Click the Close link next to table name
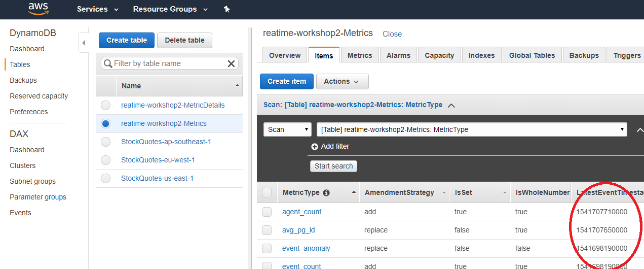This screenshot has width=644, height=269. [x=392, y=34]
